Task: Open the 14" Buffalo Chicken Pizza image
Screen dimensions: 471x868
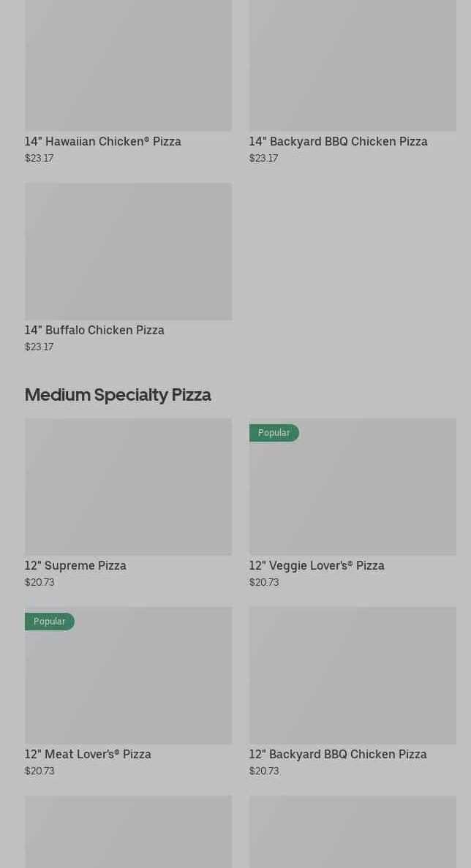Action: coord(128,251)
